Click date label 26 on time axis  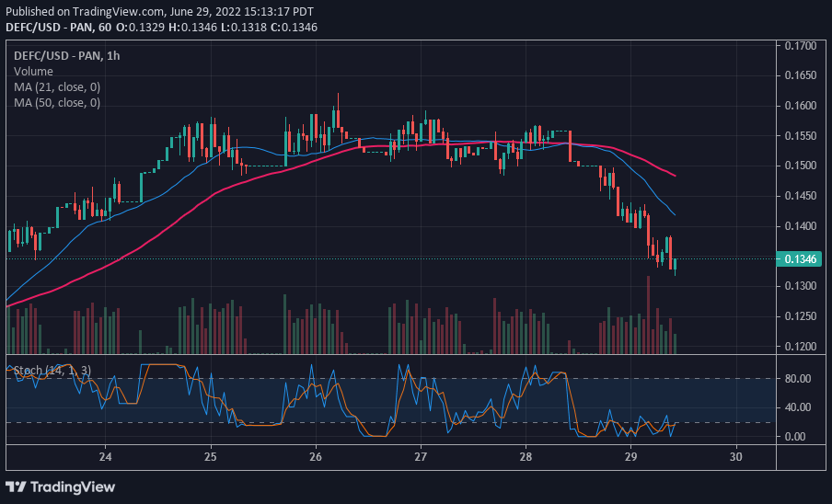[x=315, y=456]
